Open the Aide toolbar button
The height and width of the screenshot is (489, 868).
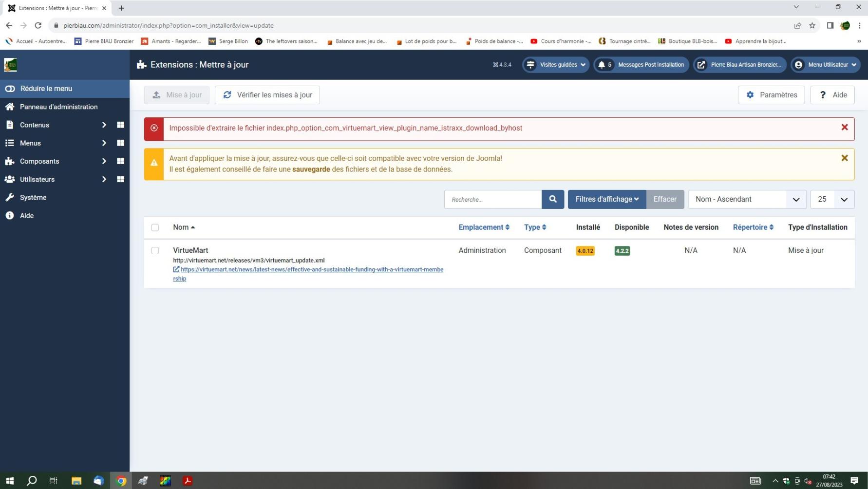(832, 95)
